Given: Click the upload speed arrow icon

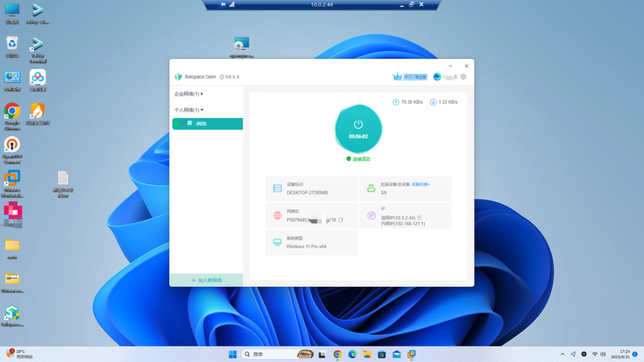Looking at the screenshot, I should tap(396, 102).
